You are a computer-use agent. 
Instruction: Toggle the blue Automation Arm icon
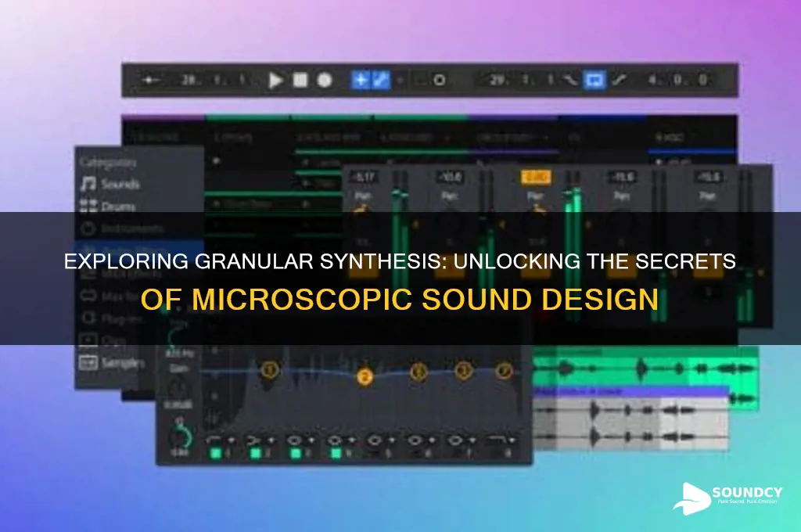point(381,80)
